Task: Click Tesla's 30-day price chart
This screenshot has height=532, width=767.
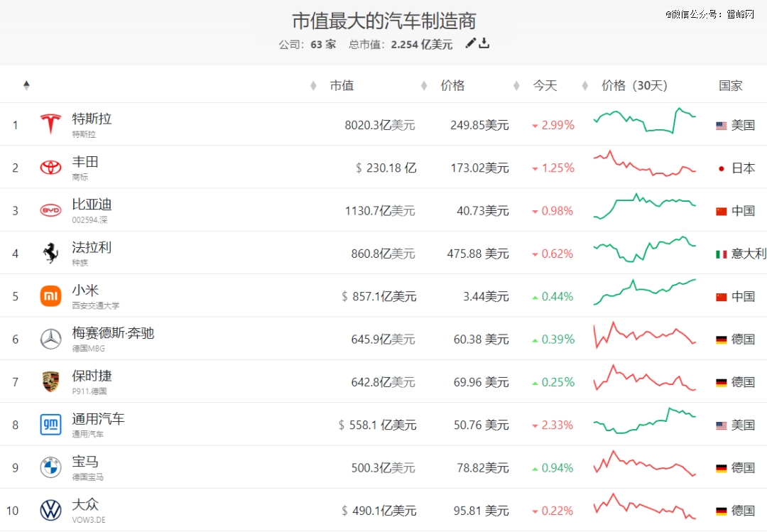Action: [x=645, y=121]
